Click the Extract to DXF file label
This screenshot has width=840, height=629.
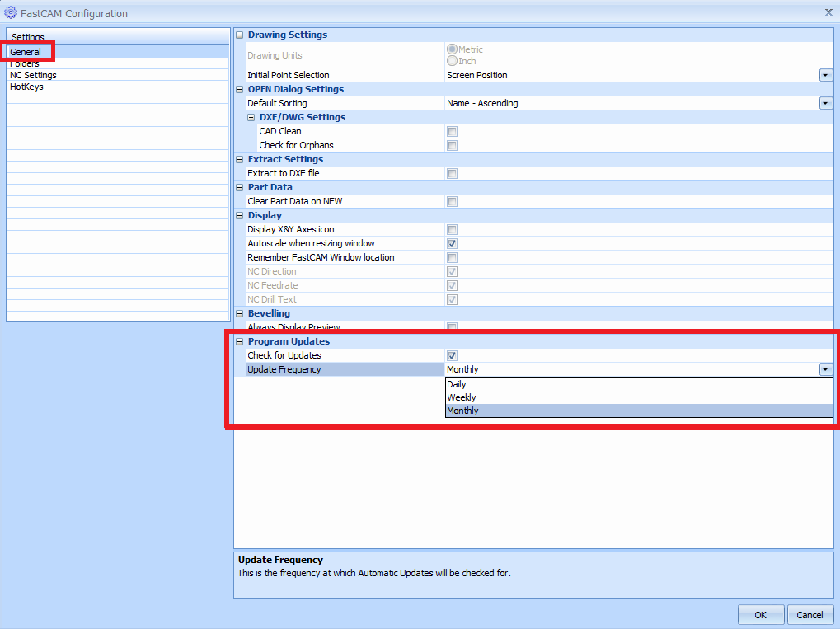point(283,174)
